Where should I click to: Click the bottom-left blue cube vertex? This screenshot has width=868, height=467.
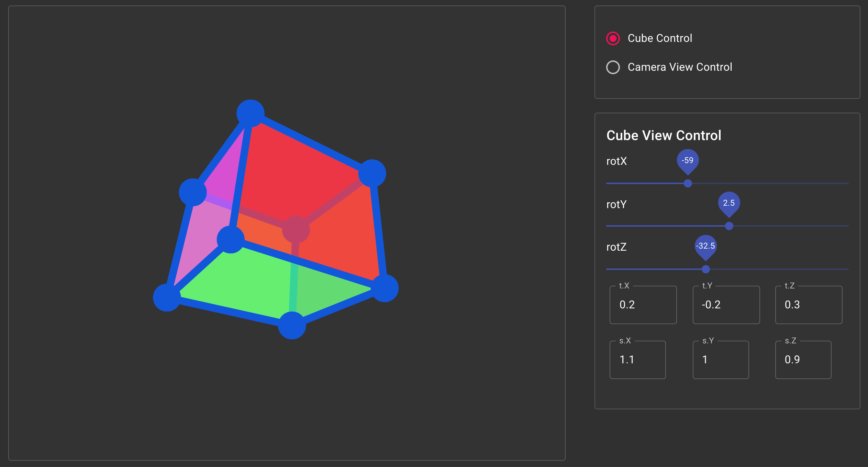coord(167,297)
